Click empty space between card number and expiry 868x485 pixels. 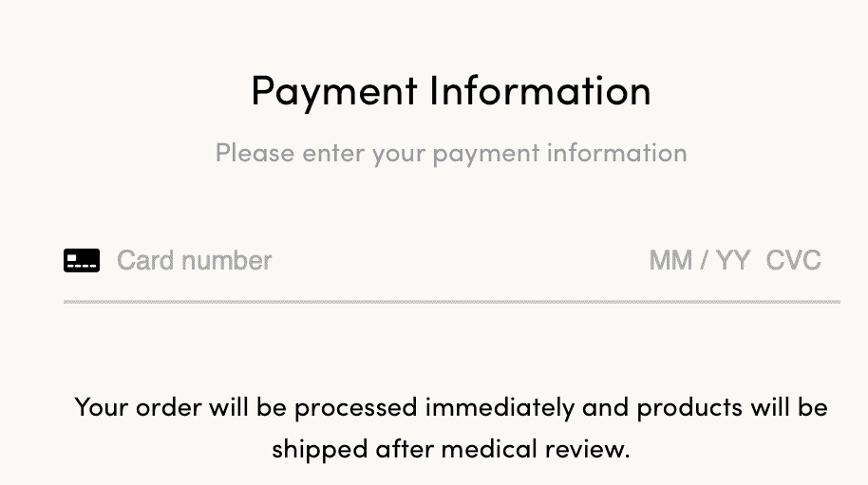click(x=460, y=260)
